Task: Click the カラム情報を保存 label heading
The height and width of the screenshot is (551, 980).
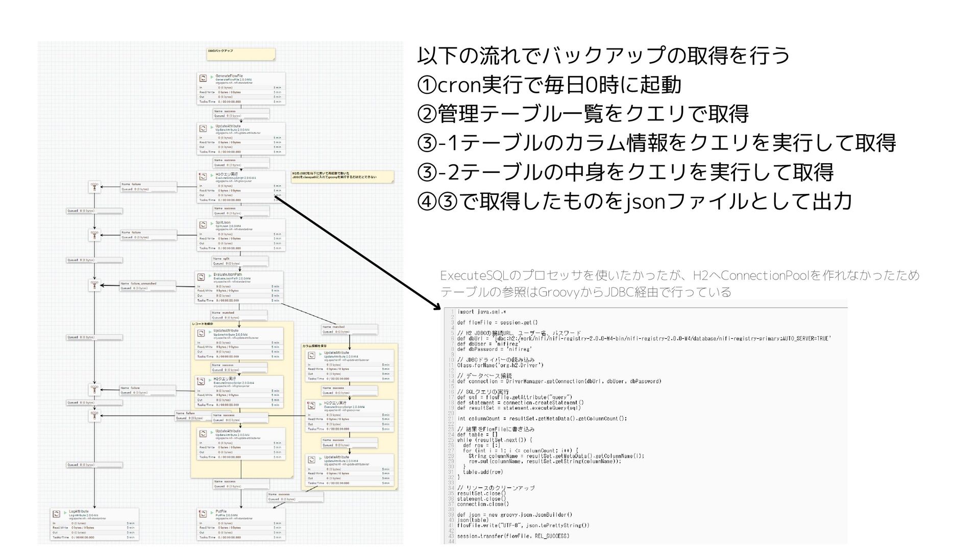Action: click(315, 346)
